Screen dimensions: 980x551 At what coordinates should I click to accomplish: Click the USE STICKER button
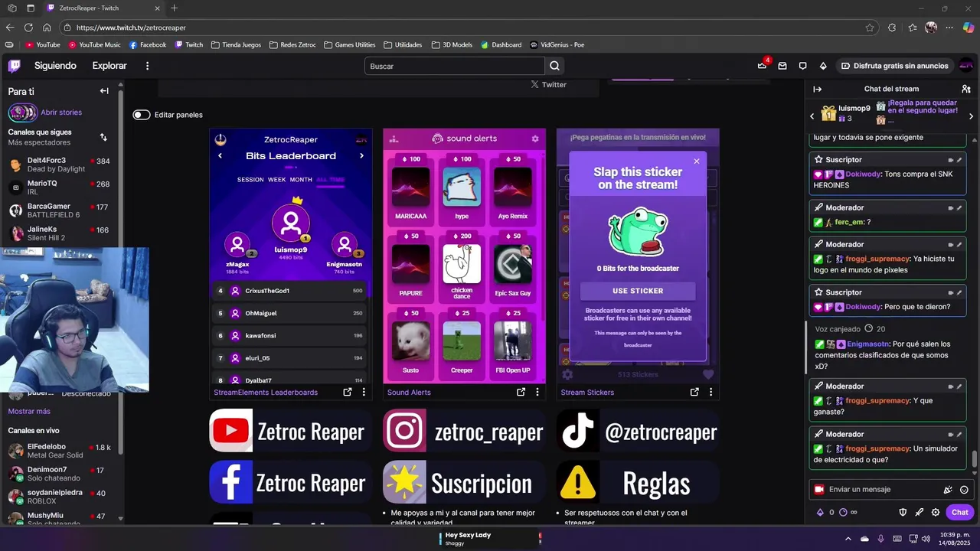click(638, 291)
